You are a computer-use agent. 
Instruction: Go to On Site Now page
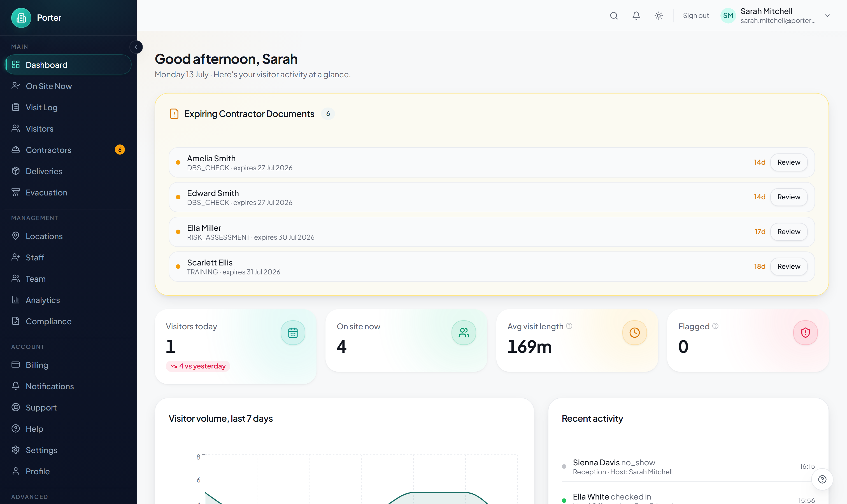coord(68,86)
